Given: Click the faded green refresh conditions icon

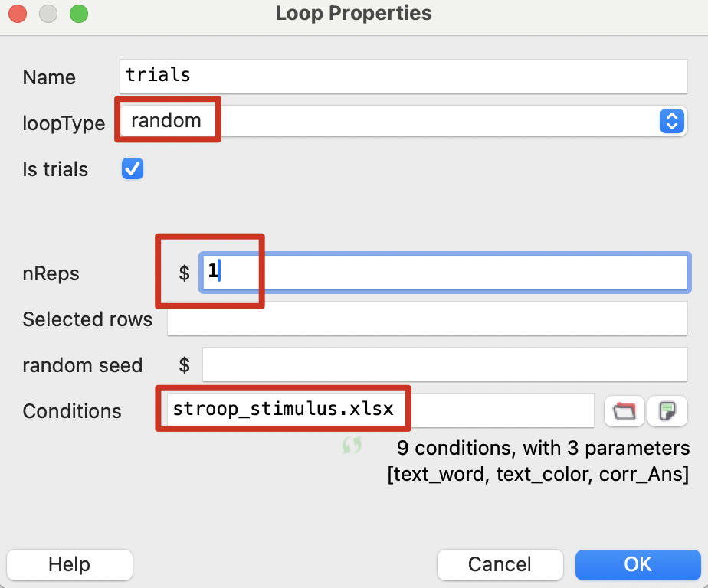Looking at the screenshot, I should click(x=352, y=446).
